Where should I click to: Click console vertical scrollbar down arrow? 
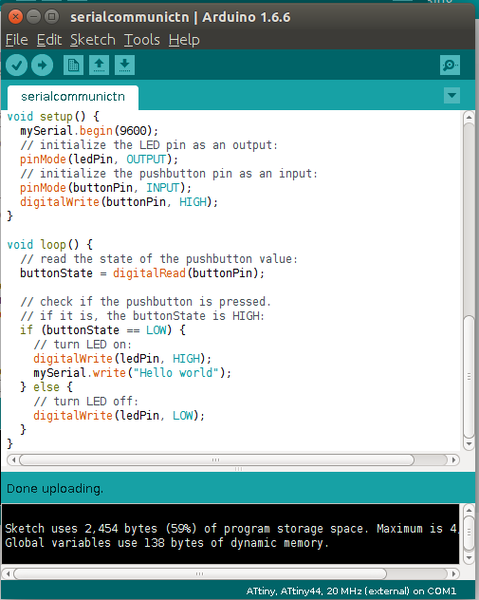pyautogui.click(x=469, y=558)
